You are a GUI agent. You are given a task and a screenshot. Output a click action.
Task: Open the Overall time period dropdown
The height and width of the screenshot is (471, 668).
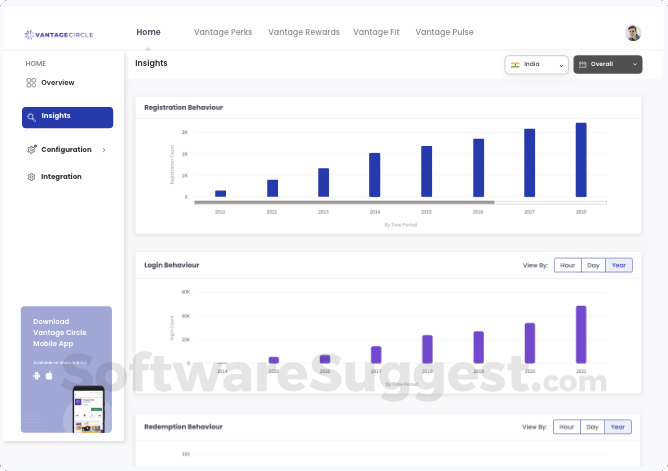pyautogui.click(x=608, y=65)
